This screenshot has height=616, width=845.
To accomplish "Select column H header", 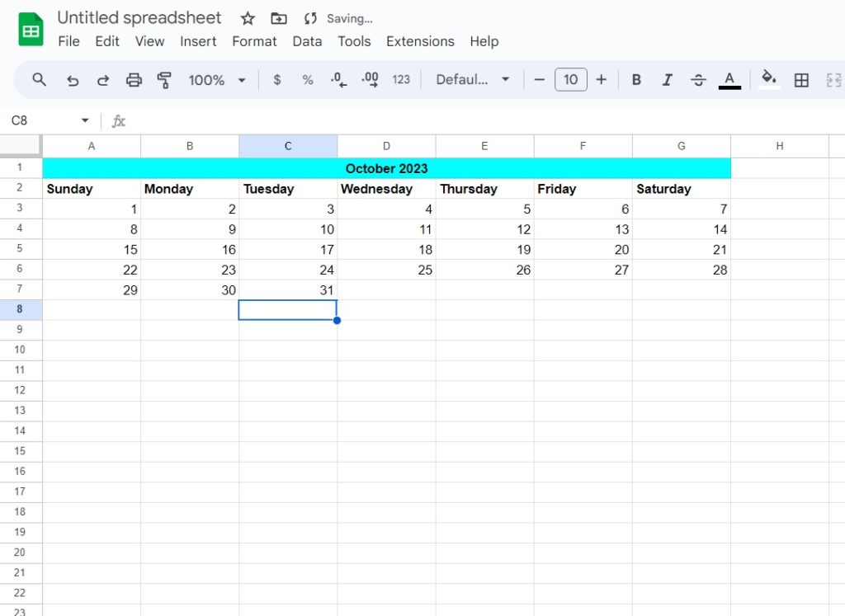I will point(780,146).
